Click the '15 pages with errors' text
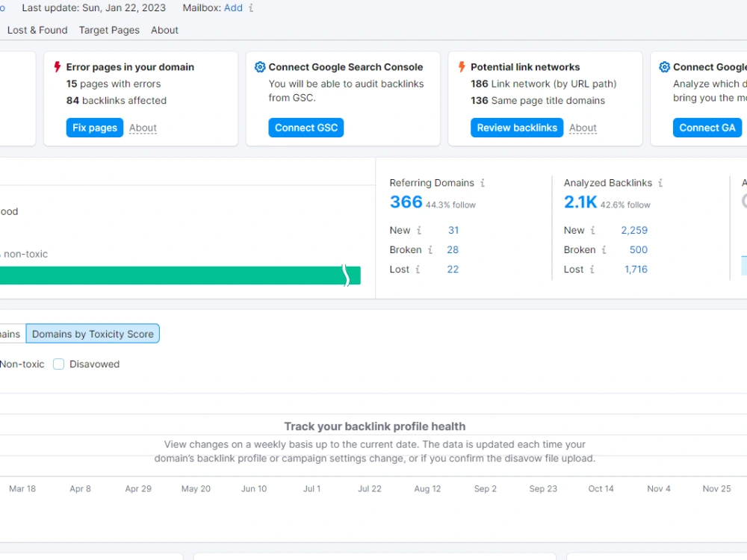747x560 pixels. [114, 84]
